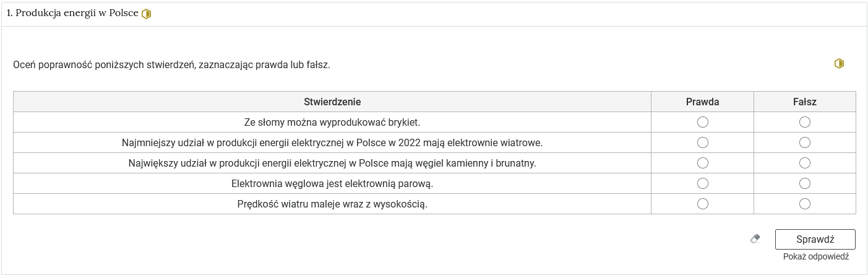The width and height of the screenshot is (868, 275).
Task: Select Fałsz for wind power smallest share
Action: point(804,142)
